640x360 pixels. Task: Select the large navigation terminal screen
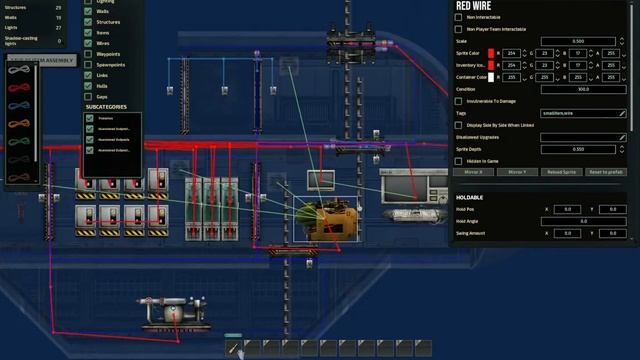414,187
